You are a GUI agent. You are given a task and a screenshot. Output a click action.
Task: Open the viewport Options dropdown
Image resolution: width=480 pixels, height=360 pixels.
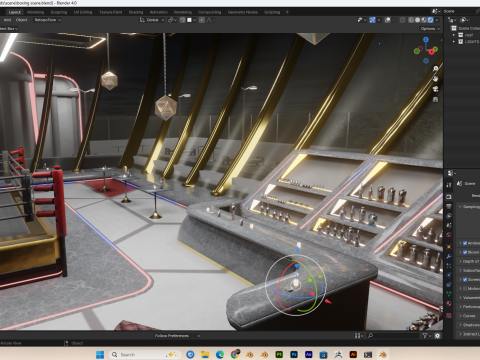430,29
